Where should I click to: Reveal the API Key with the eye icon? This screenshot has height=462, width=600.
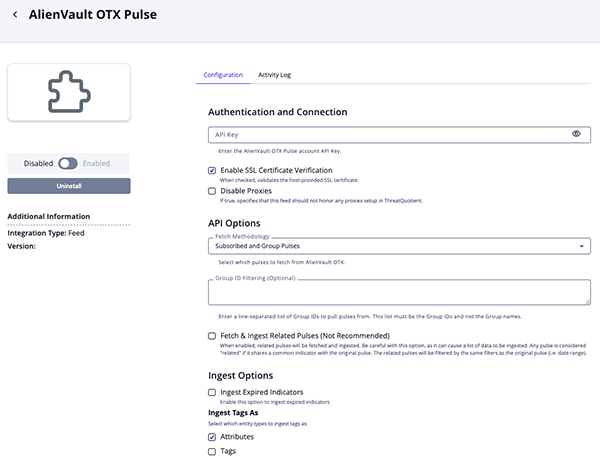click(576, 134)
